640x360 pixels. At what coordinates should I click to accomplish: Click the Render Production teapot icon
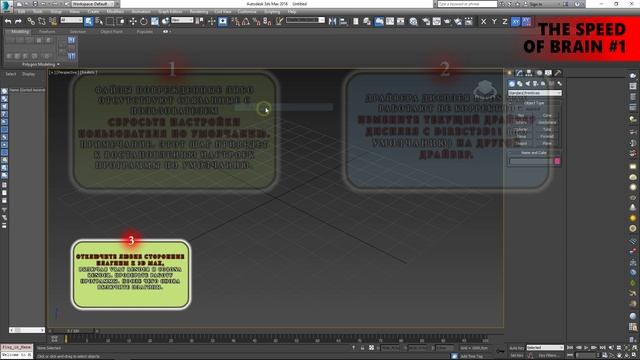pos(447,21)
